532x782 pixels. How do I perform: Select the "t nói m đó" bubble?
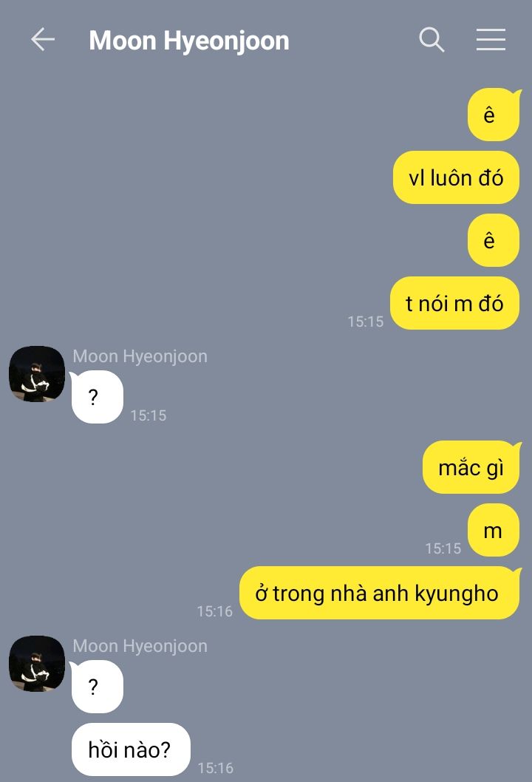[454, 303]
